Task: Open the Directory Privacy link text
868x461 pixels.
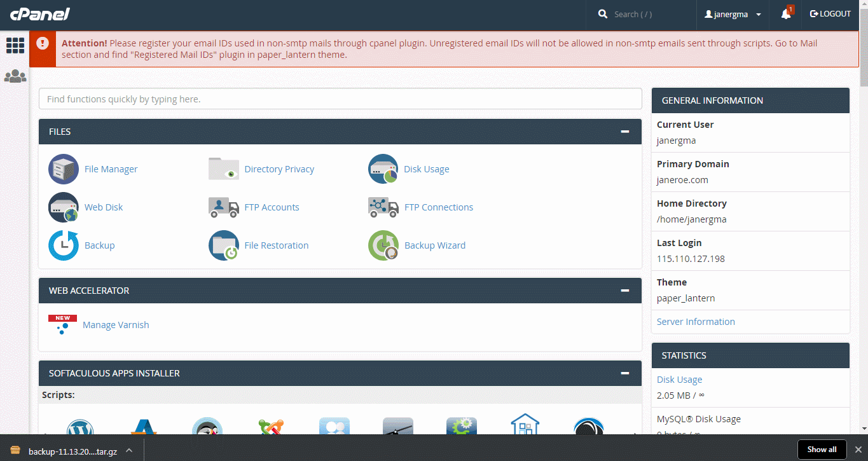Action: (x=279, y=169)
